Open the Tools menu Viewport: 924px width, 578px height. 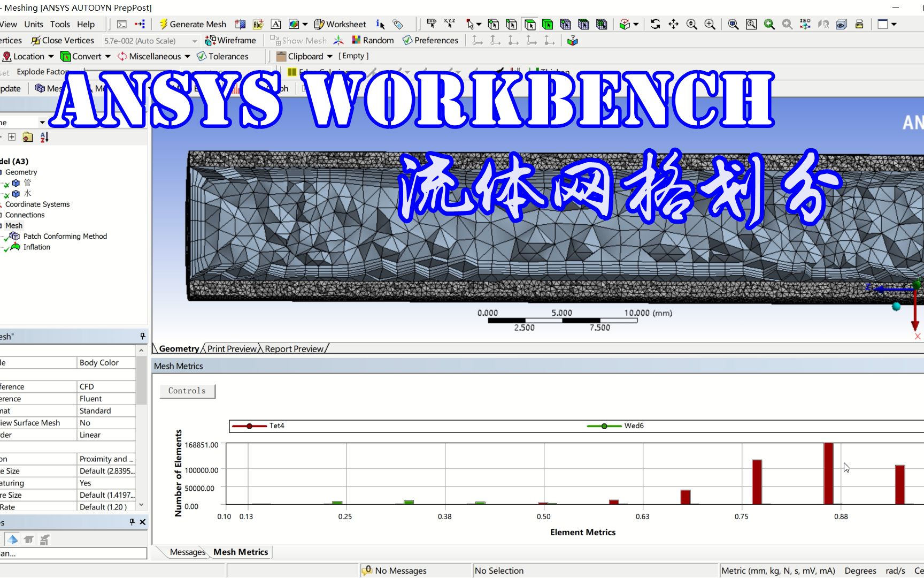coord(60,24)
